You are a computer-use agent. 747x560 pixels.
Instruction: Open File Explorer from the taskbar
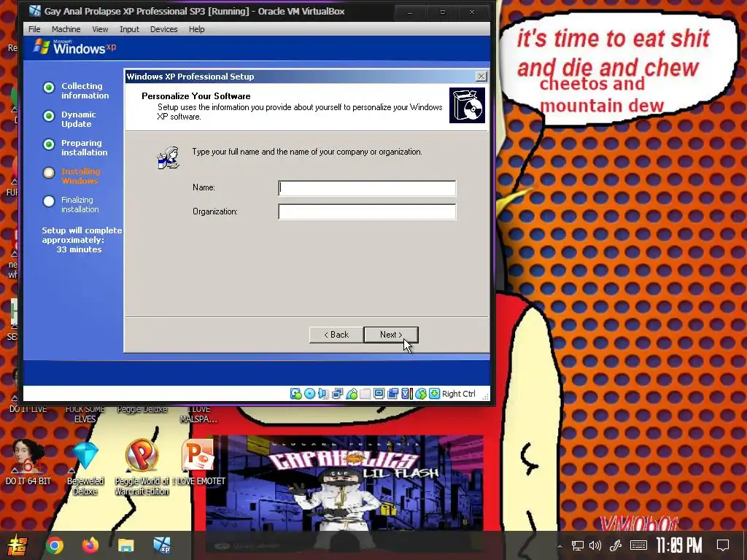pyautogui.click(x=125, y=545)
